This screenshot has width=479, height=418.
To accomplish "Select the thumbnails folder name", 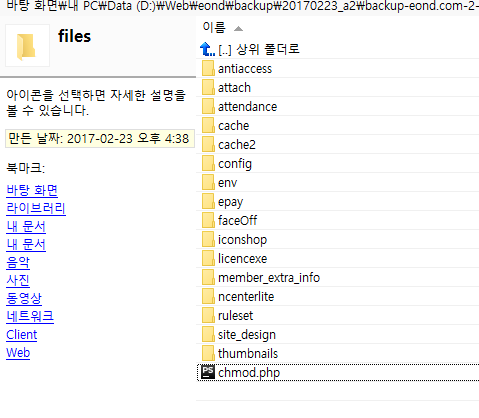I will click(248, 354).
